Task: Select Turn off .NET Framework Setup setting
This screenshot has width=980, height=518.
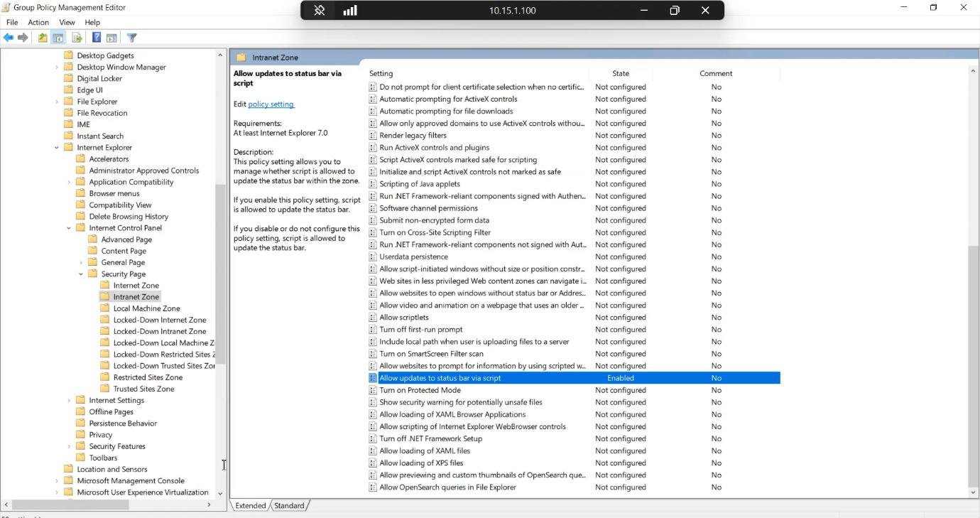Action: pyautogui.click(x=430, y=439)
